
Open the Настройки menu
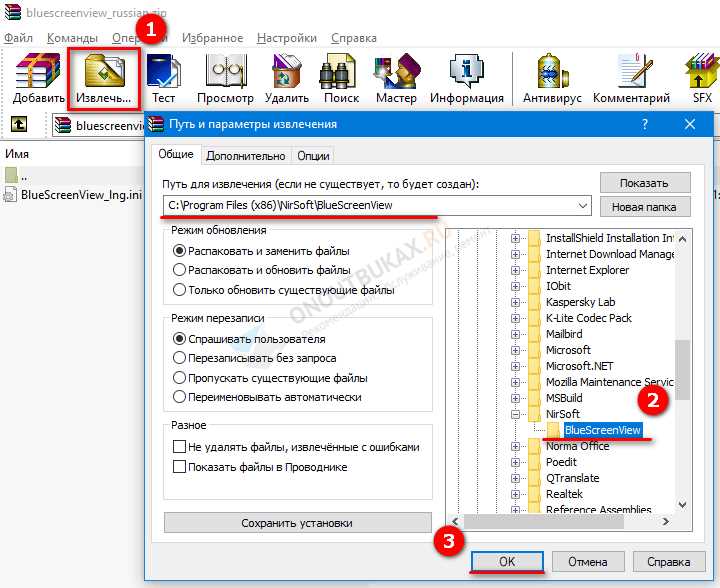tap(286, 37)
